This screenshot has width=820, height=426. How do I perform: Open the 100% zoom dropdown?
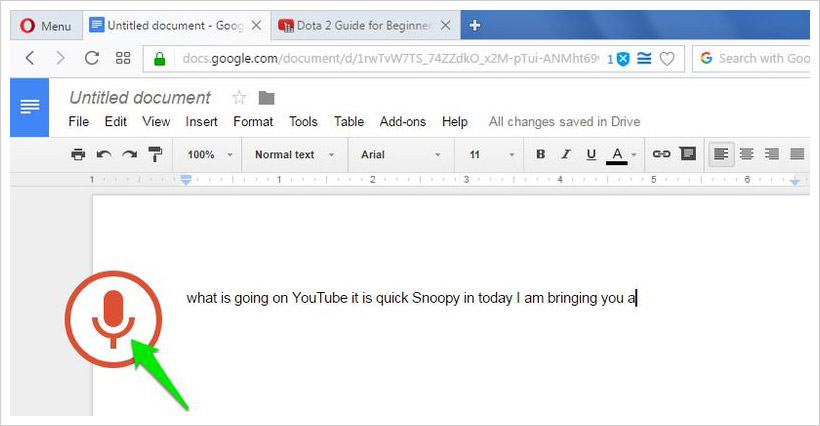point(210,155)
